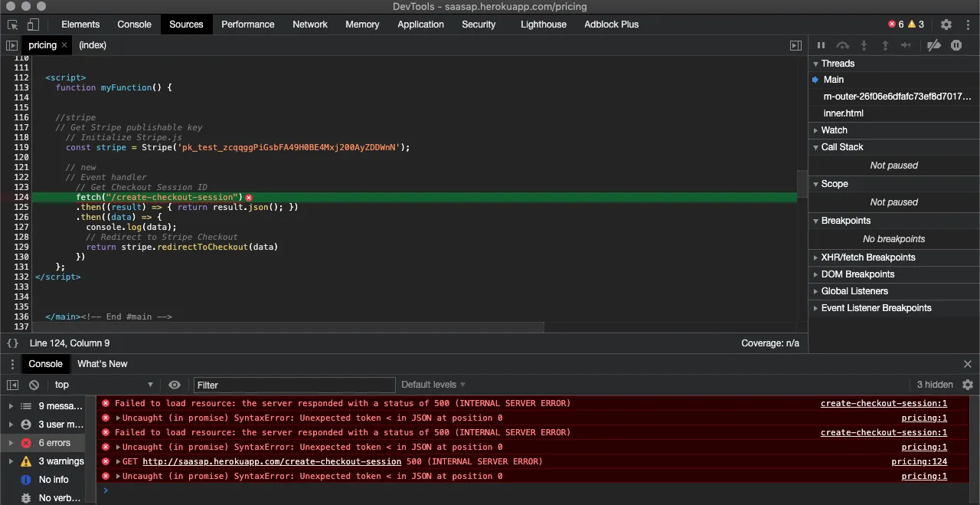Switch to the Performance tab

pyautogui.click(x=248, y=25)
